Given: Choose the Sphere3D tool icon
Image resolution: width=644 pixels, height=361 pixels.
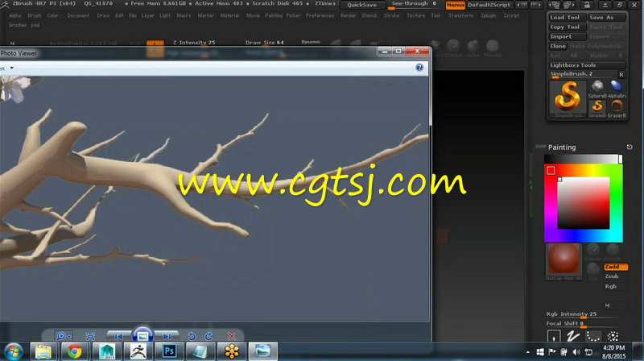Looking at the screenshot, I should coord(597,89).
